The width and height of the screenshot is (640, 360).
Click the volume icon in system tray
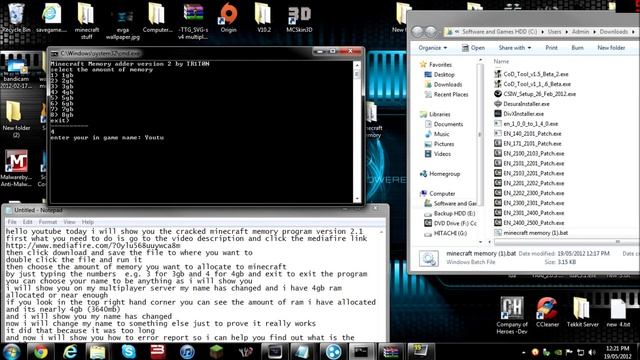click(591, 352)
